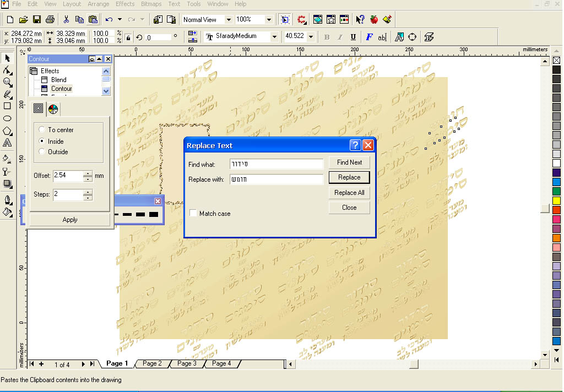Switch to contour color wheel tab
Image resolution: width=564 pixels, height=392 pixels.
[53, 109]
